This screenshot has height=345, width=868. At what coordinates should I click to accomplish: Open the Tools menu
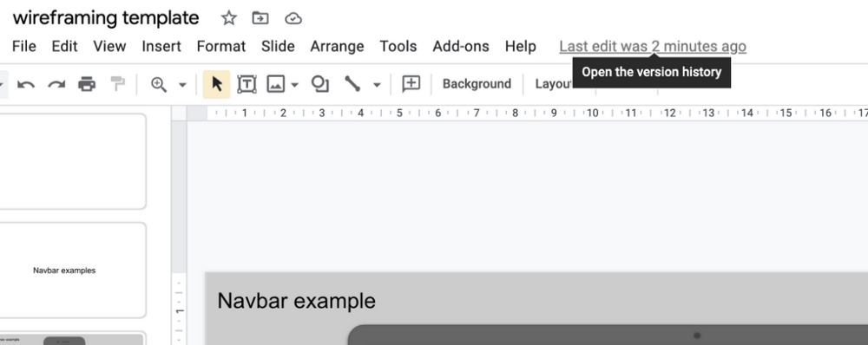click(398, 47)
